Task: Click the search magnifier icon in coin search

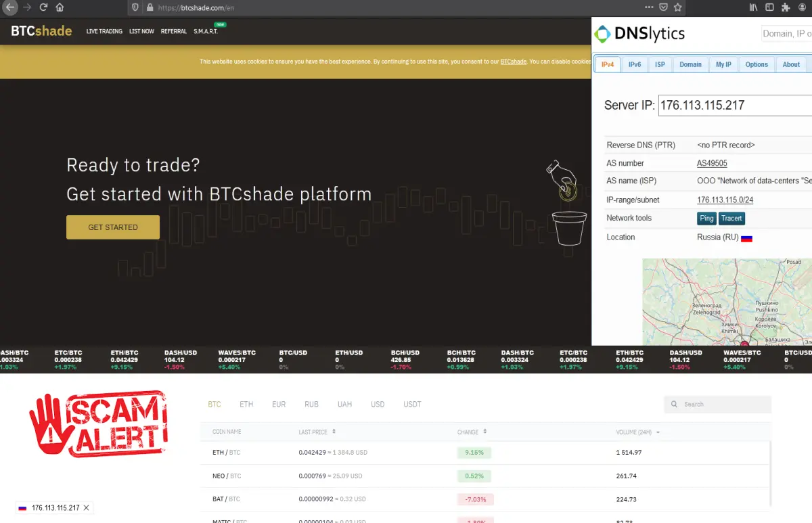Action: click(x=674, y=404)
